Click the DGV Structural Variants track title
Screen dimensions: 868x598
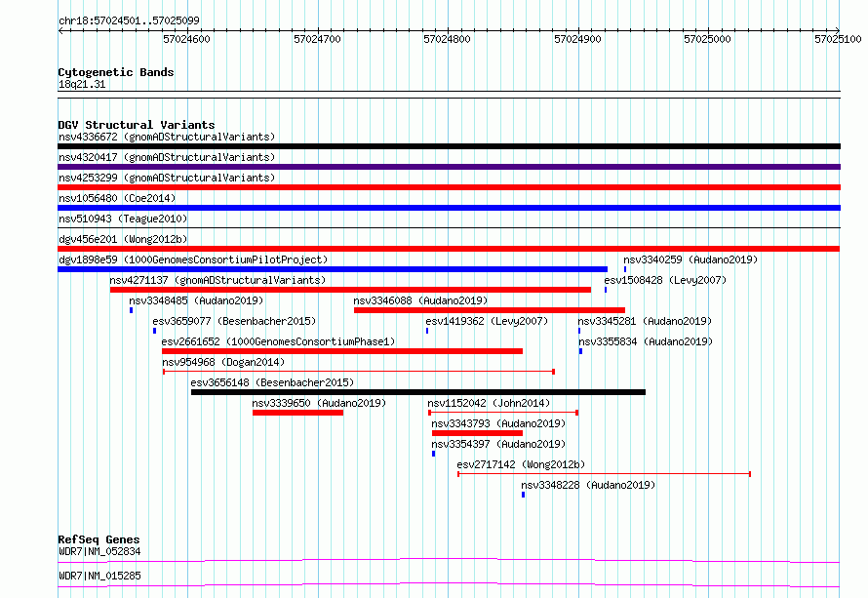pos(137,125)
